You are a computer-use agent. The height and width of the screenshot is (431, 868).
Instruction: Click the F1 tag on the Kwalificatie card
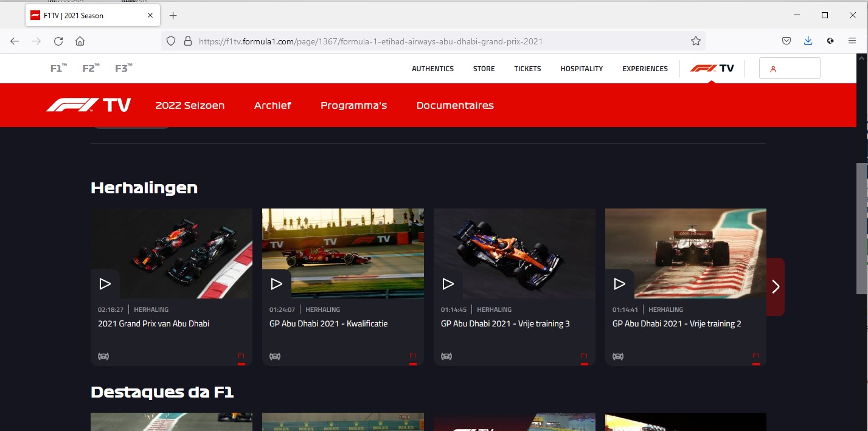(x=413, y=356)
